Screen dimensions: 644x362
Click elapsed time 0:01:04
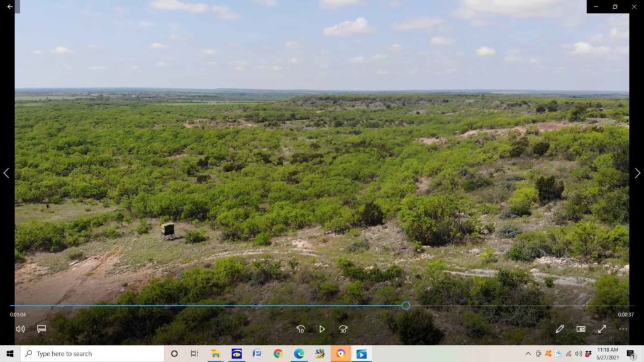click(x=18, y=315)
